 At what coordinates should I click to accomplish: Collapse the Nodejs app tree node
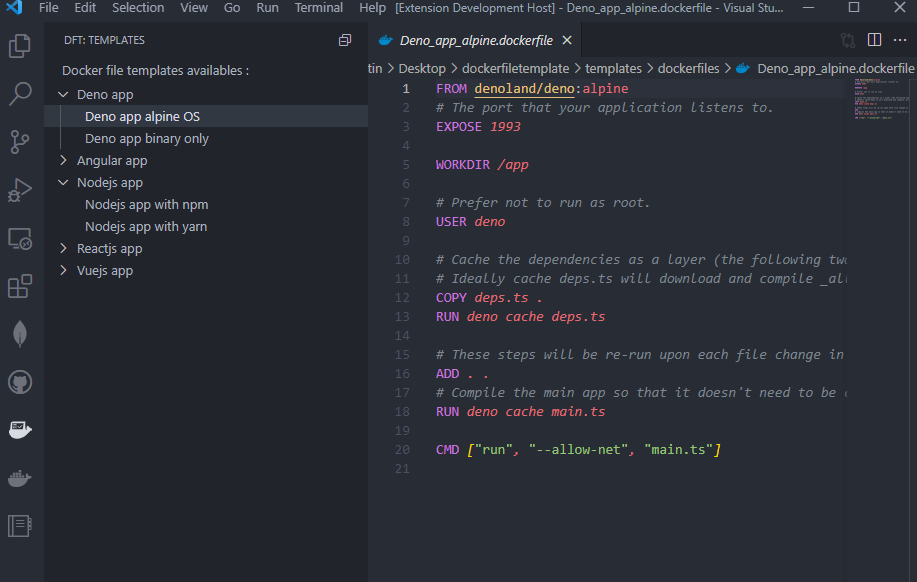pos(63,182)
